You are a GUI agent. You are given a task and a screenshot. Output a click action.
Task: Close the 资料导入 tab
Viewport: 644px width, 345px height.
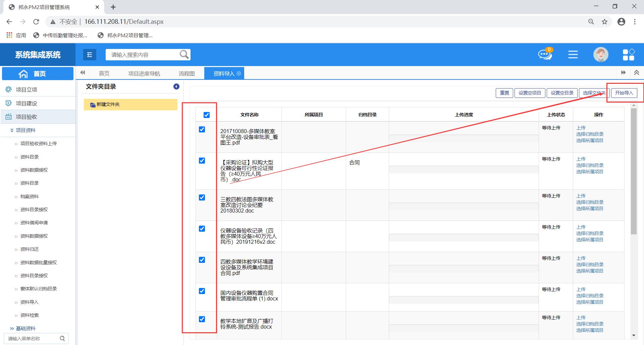239,73
